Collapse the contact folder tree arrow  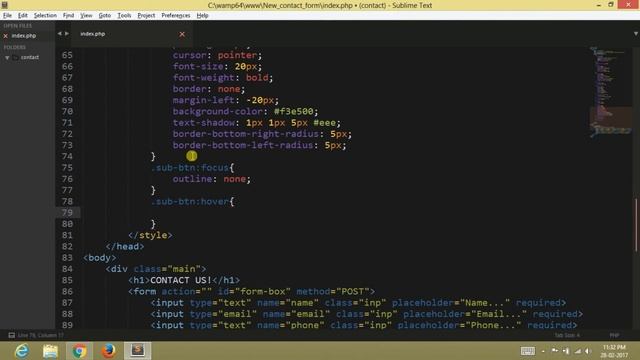point(7,58)
